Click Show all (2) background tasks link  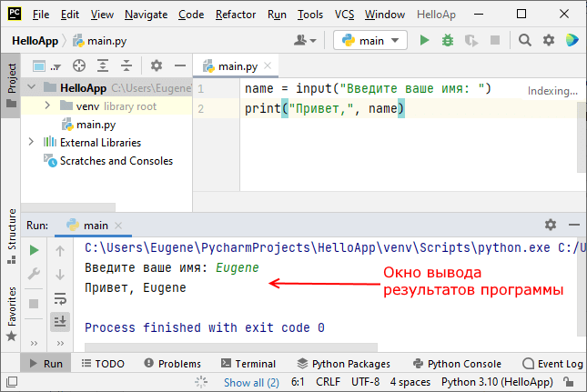tap(251, 382)
